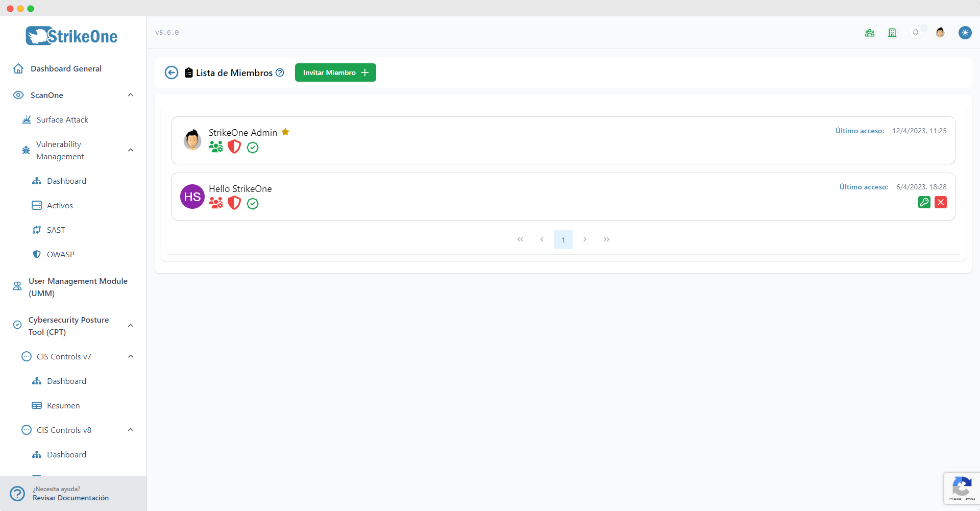980x511 pixels.
Task: Remove Hello StrikeOne with the red X button
Action: (x=941, y=202)
